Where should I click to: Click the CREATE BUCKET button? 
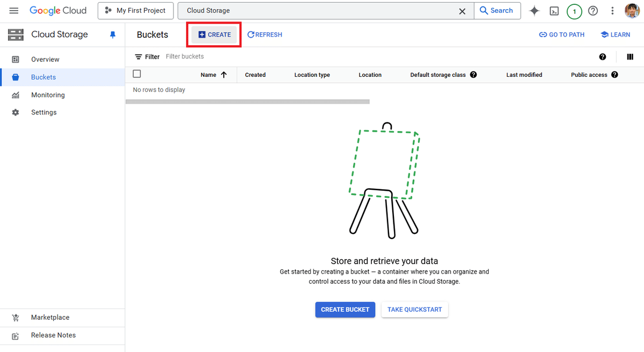(345, 310)
